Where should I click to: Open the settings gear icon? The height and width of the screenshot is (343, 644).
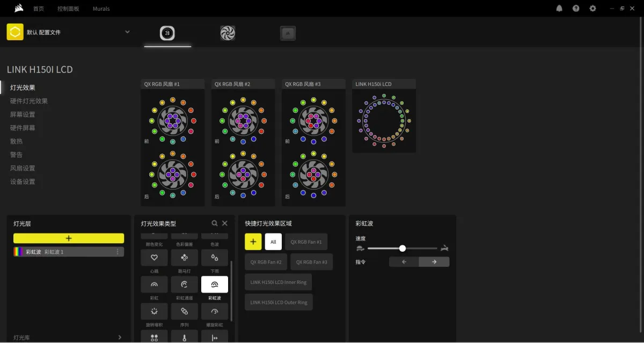pyautogui.click(x=592, y=9)
